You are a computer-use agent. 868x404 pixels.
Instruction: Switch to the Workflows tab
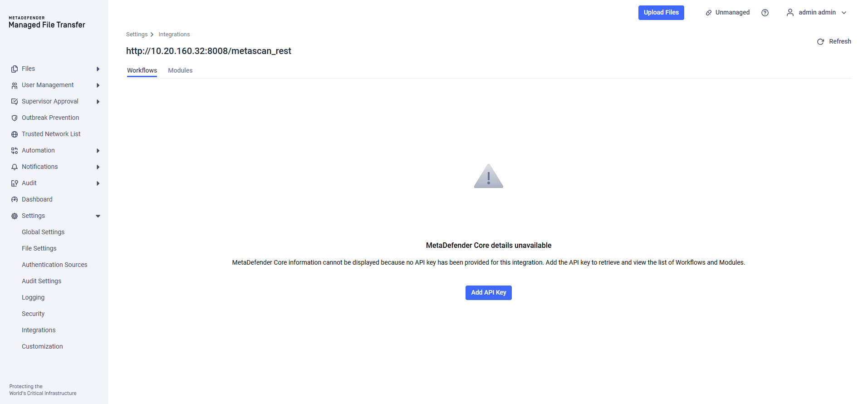pos(142,70)
